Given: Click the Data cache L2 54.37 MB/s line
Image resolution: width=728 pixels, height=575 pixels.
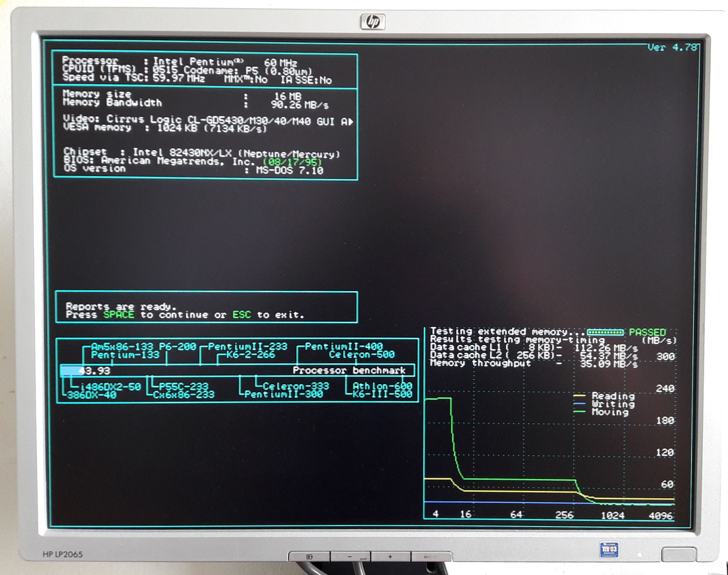Looking at the screenshot, I should click(x=534, y=355).
